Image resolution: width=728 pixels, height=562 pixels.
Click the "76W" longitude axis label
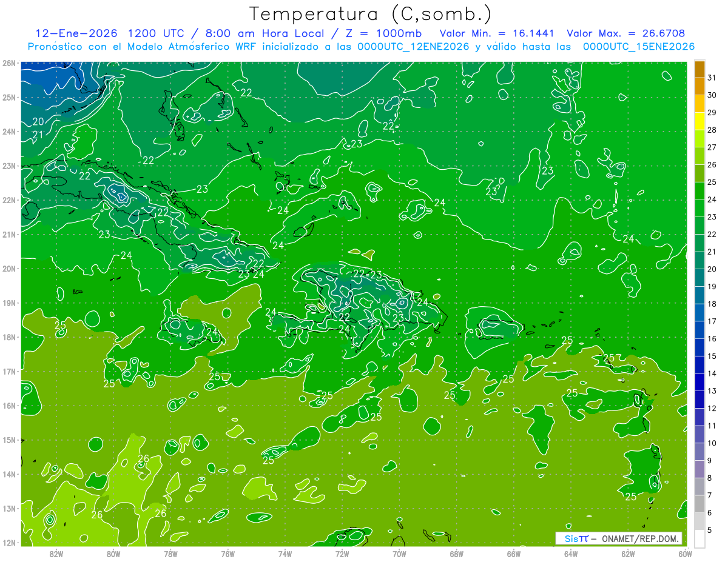pyautogui.click(x=227, y=553)
